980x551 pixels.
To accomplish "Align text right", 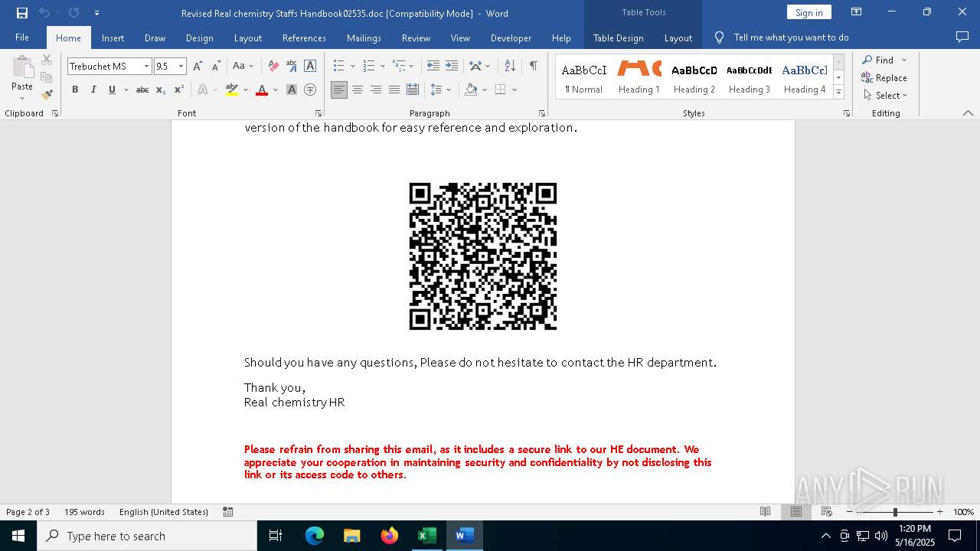I will point(376,90).
